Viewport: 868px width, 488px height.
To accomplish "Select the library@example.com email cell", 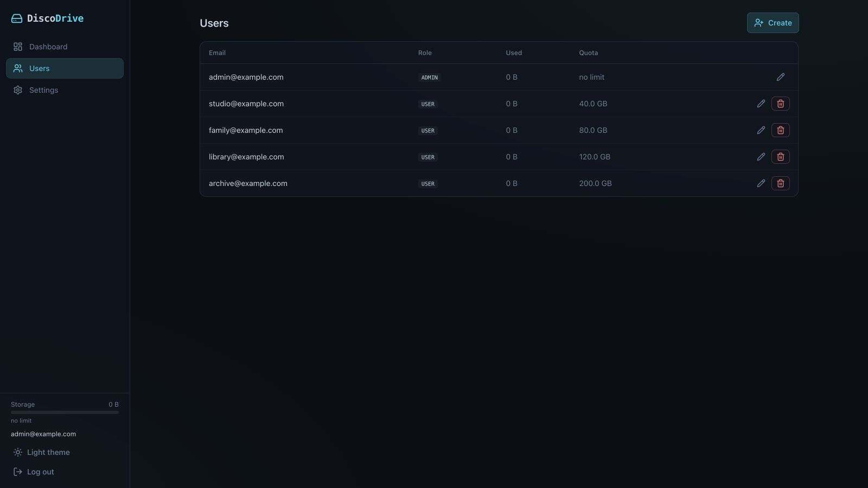I will point(246,157).
